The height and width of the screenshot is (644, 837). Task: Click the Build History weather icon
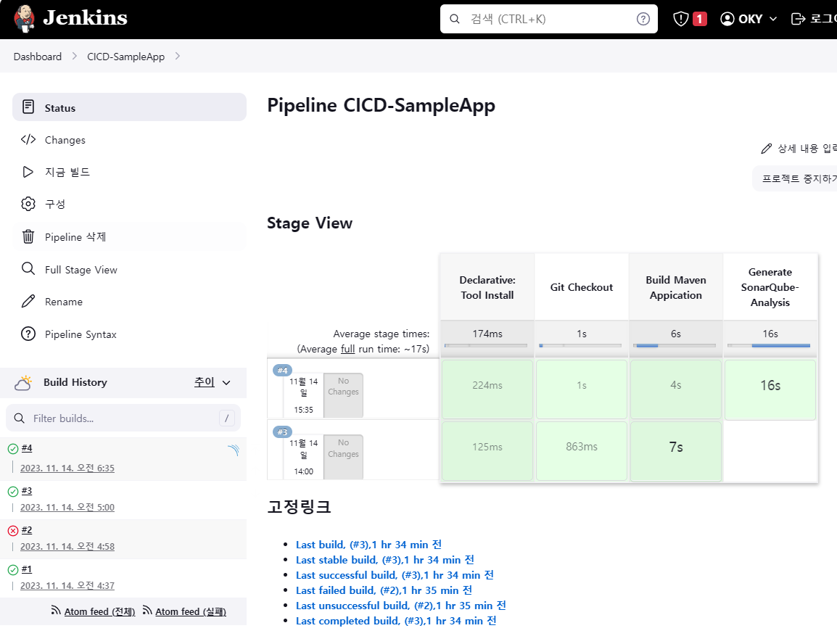[x=23, y=383]
